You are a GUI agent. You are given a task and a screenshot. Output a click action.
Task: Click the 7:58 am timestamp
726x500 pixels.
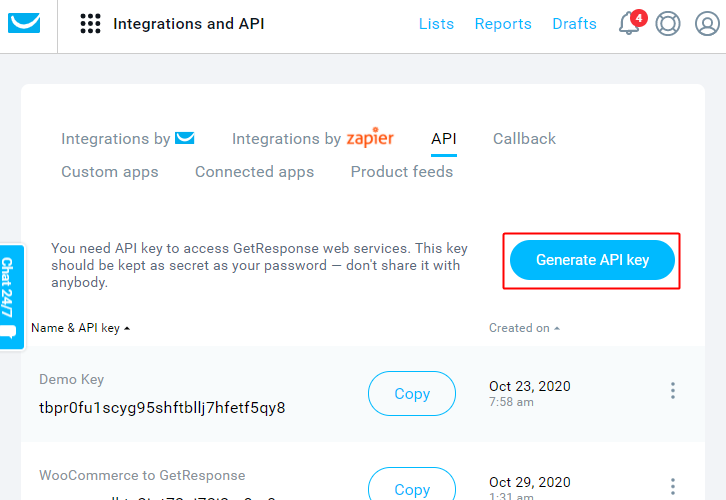[x=511, y=402]
